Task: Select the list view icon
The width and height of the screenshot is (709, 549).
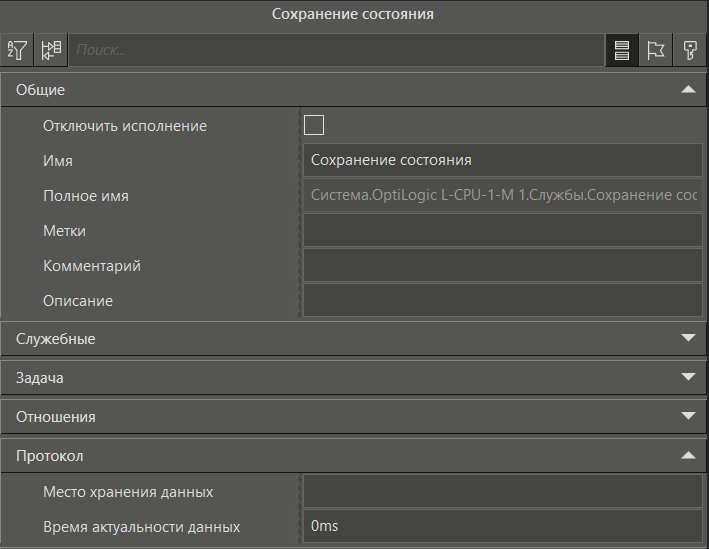Action: 622,50
